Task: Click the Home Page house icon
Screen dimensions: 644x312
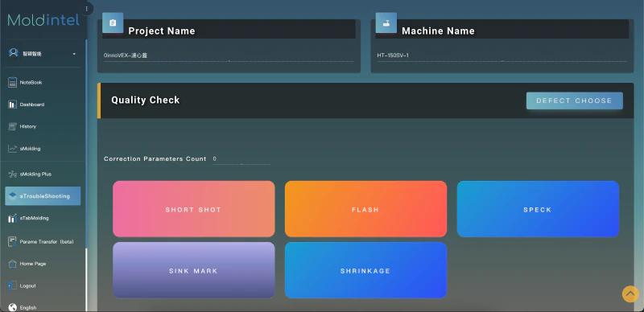Action: pyautogui.click(x=12, y=264)
